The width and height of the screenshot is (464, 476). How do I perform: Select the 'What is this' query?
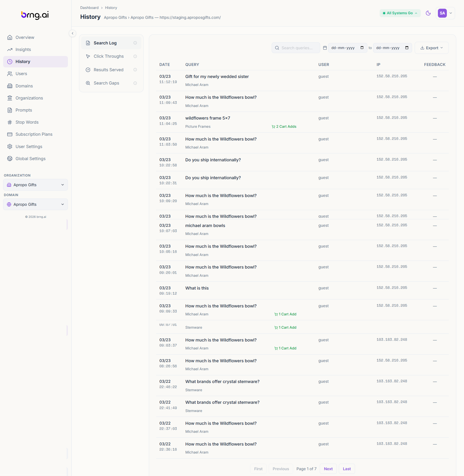[x=197, y=288]
